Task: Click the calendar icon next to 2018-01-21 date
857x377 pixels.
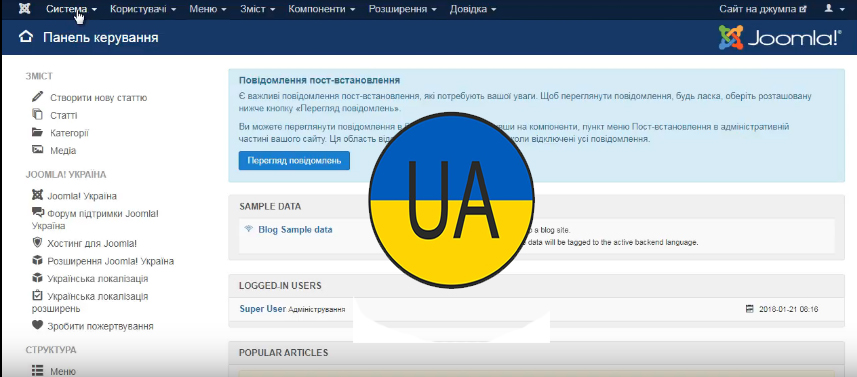Action: [750, 309]
